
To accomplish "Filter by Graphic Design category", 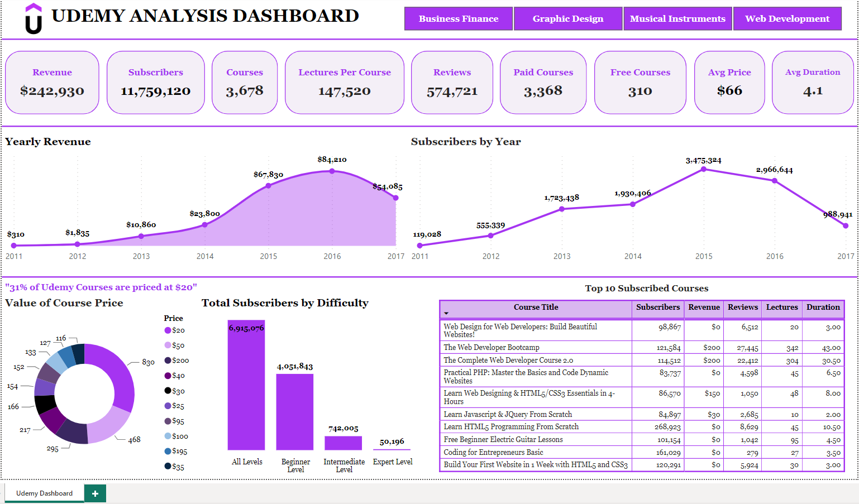I will click(568, 19).
